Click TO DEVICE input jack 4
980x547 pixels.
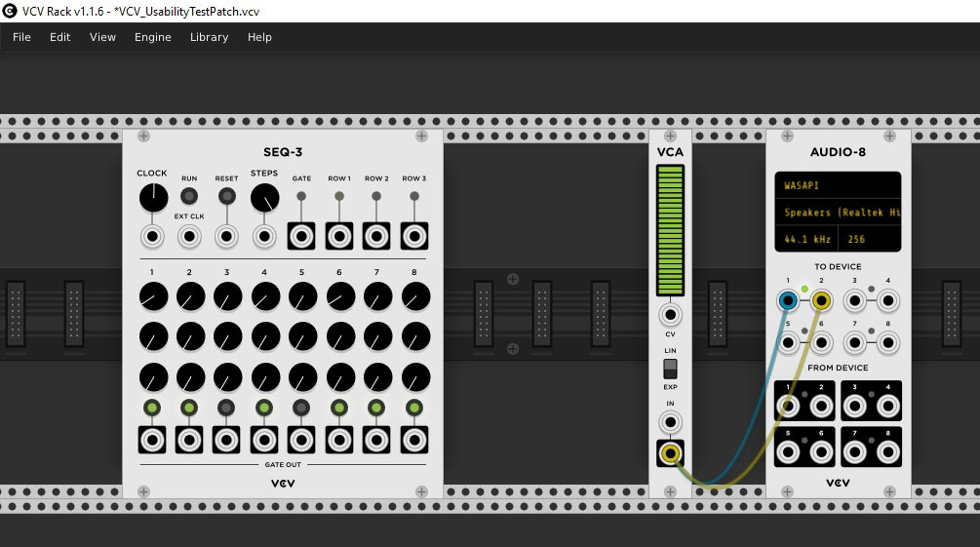point(887,300)
